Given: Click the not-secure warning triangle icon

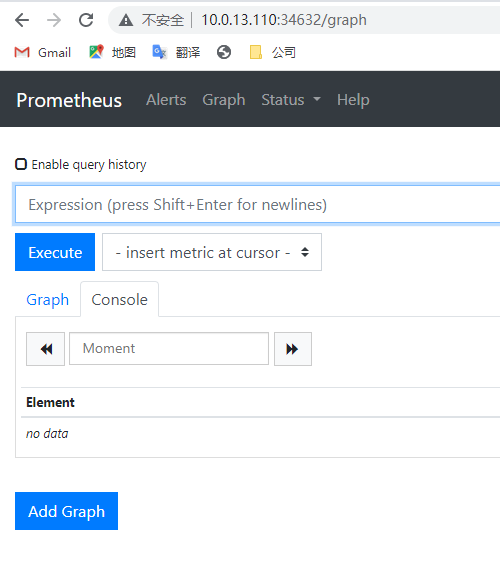Looking at the screenshot, I should [126, 20].
